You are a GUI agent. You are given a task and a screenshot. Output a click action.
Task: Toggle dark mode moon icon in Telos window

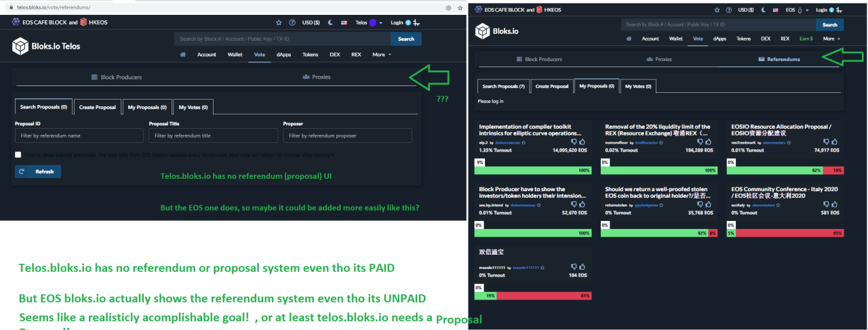point(330,22)
